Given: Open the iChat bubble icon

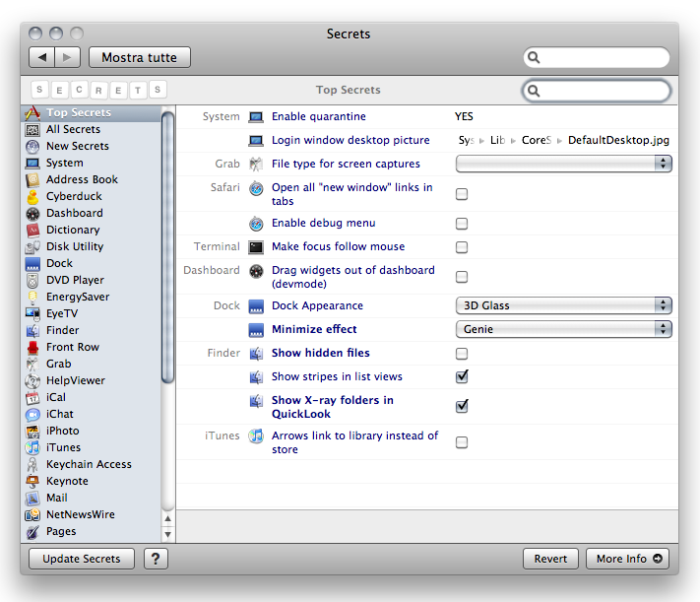Looking at the screenshot, I should click(32, 414).
